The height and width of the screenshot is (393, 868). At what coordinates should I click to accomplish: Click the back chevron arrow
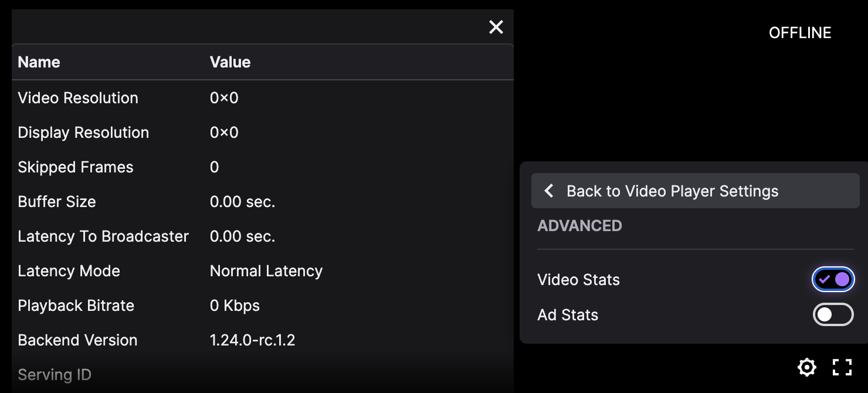coord(549,191)
